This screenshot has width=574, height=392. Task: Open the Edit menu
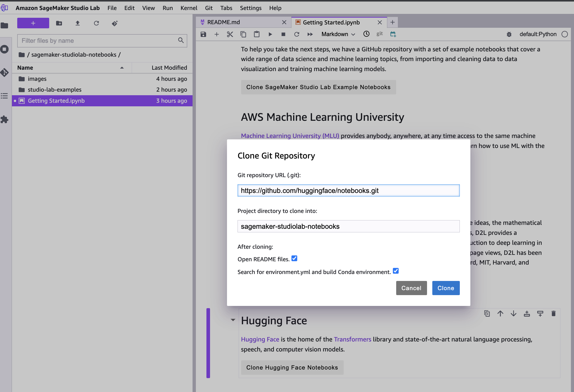coord(129,8)
